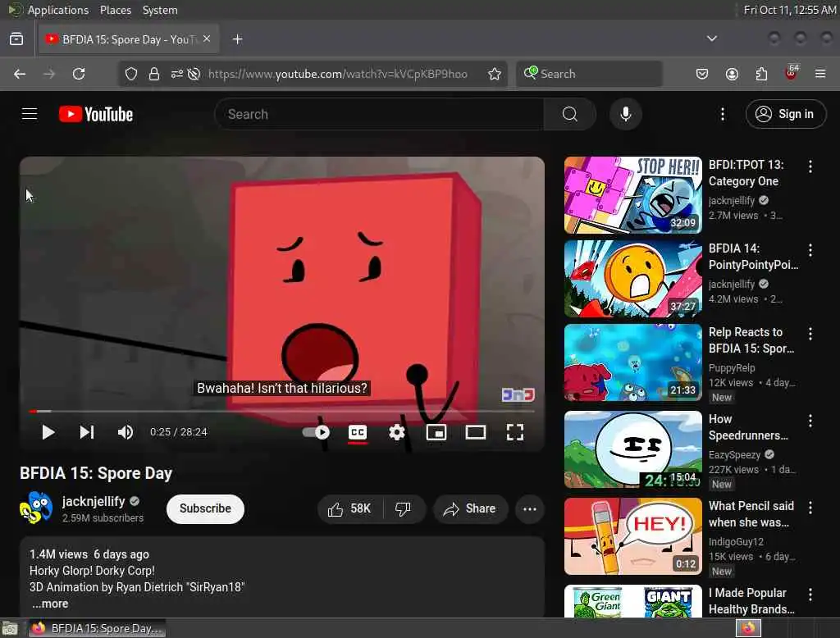The height and width of the screenshot is (638, 840).
Task: Open BFDI:TPOT 13 video thumbnail
Action: (x=633, y=195)
